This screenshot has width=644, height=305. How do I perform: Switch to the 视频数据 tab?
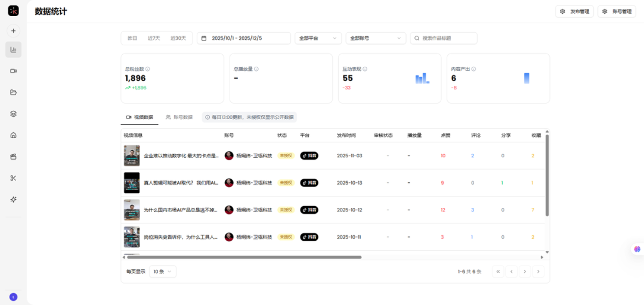tap(139, 117)
